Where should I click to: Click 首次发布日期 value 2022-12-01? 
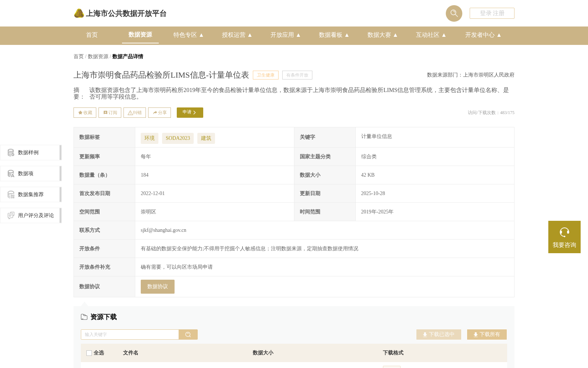coord(153,194)
